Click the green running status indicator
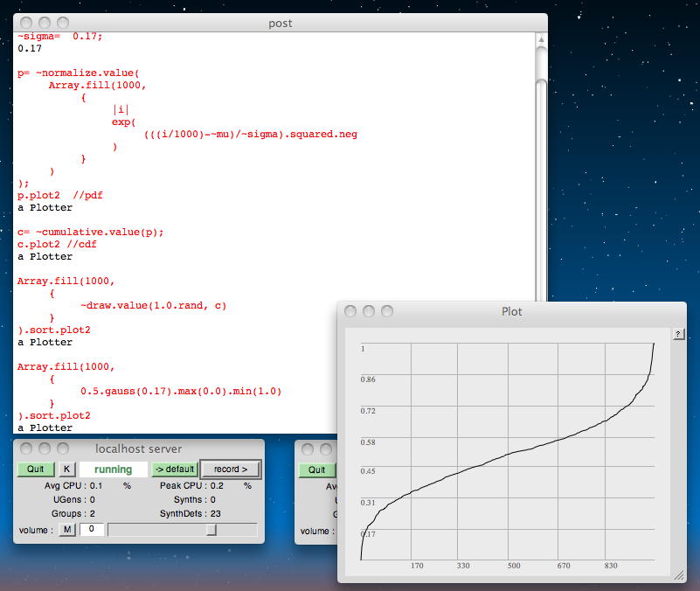Image resolution: width=700 pixels, height=591 pixels. point(113,469)
